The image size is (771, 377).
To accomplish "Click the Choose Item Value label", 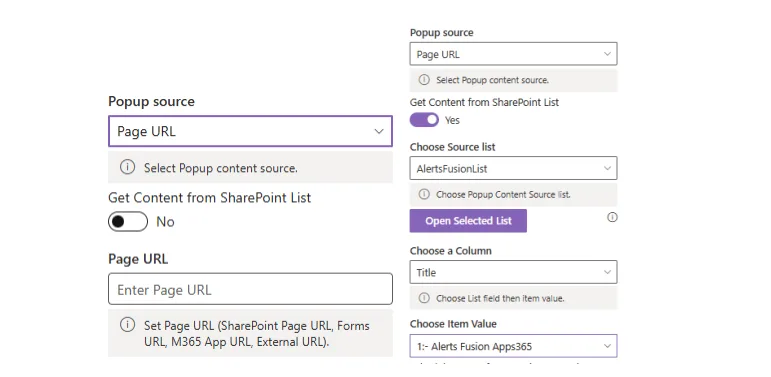I will (x=453, y=324).
